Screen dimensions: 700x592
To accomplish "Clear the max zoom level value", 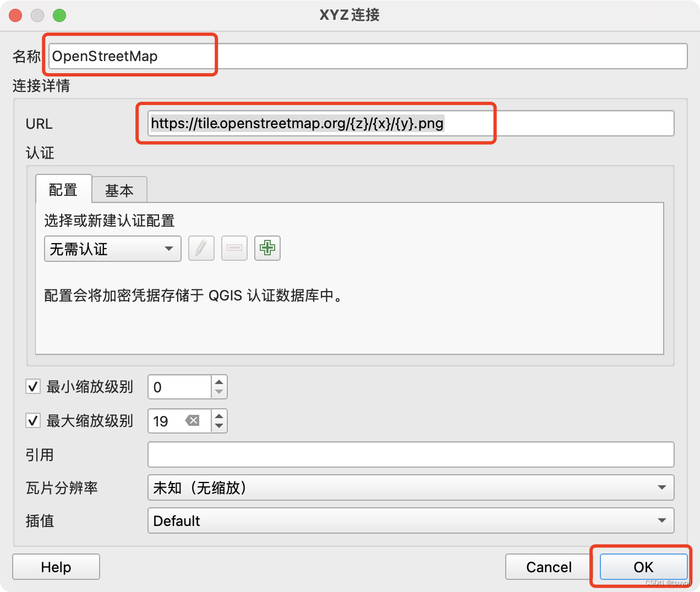I will click(193, 421).
